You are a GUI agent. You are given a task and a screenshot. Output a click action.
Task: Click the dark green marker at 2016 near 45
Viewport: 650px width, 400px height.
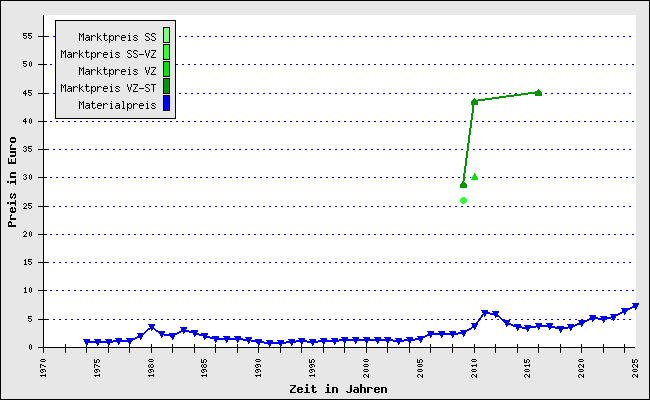[538, 93]
